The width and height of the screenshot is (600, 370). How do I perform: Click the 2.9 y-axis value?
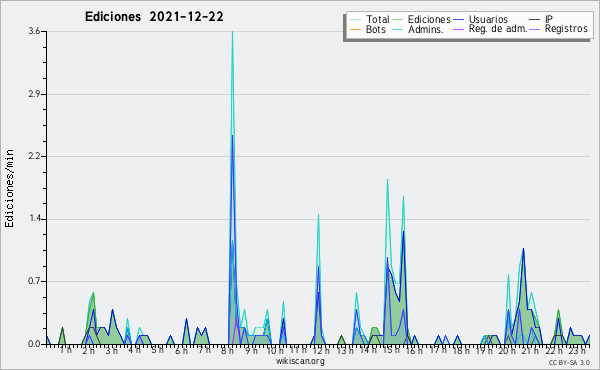click(x=34, y=94)
